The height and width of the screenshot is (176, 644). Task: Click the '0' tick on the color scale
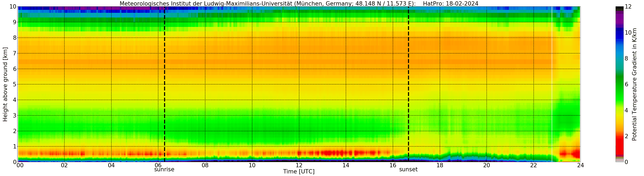tap(626, 162)
